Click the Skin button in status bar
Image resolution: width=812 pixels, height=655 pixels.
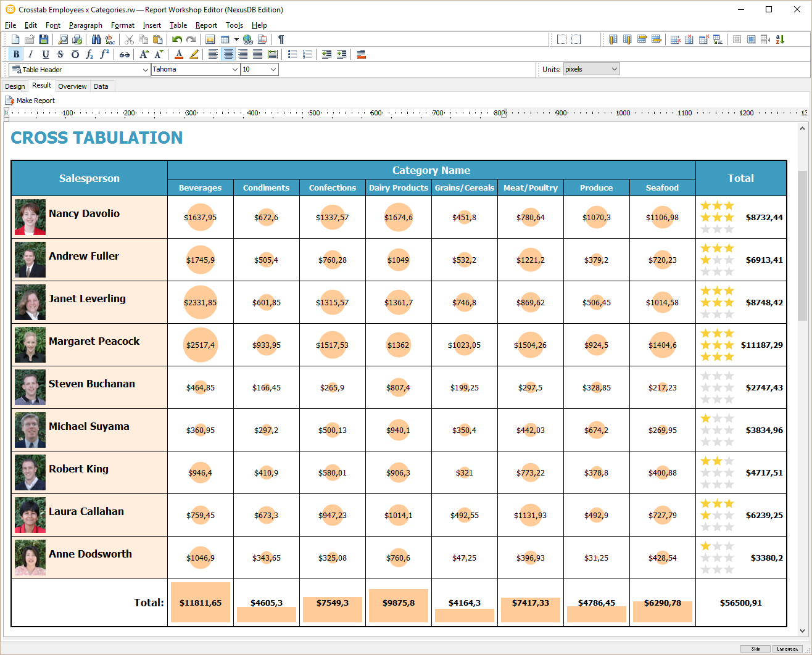[x=755, y=649]
